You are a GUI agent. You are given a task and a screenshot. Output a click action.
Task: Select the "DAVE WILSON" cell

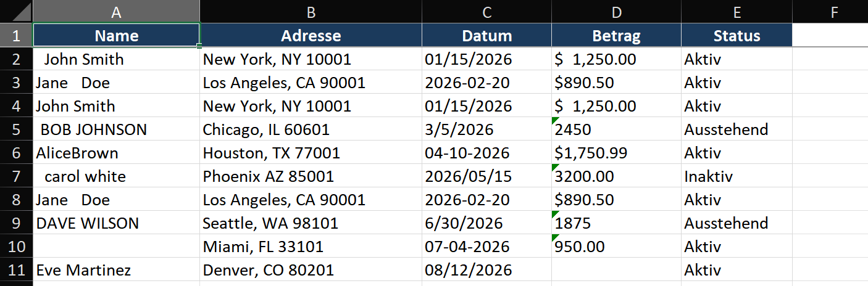(x=116, y=223)
